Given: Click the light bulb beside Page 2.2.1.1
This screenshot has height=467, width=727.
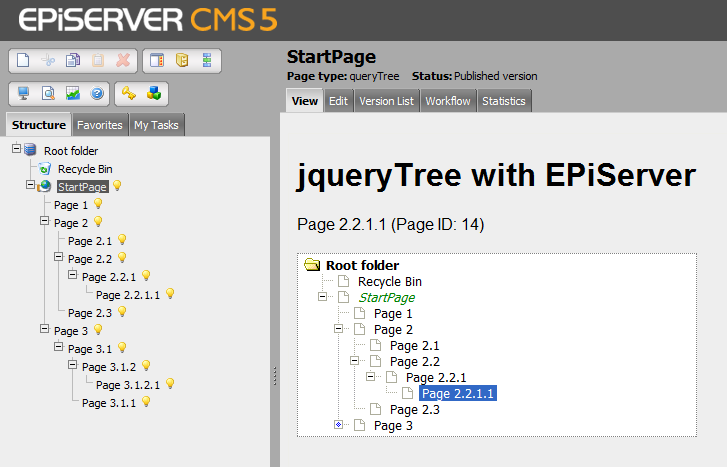Looking at the screenshot, I should [x=170, y=294].
